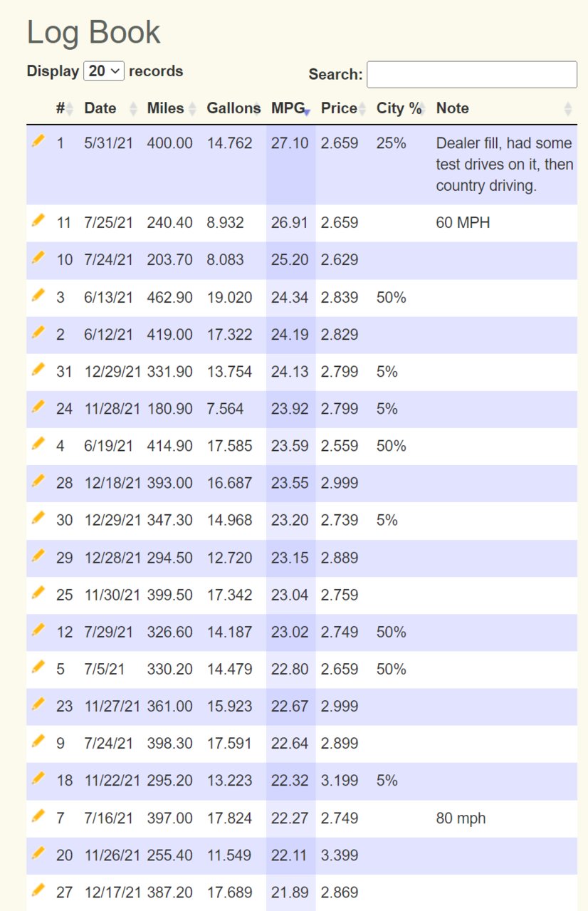Select the Dealer fill note cell
This screenshot has width=588, height=911.
coord(504,165)
